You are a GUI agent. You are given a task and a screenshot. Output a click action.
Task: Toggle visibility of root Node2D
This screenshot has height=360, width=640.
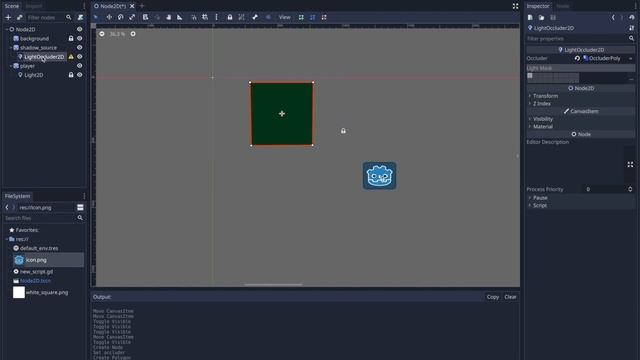80,29
